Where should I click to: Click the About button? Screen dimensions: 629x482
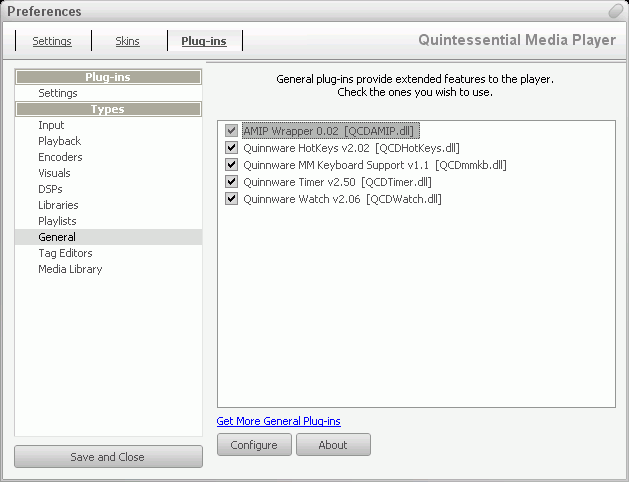coord(333,445)
